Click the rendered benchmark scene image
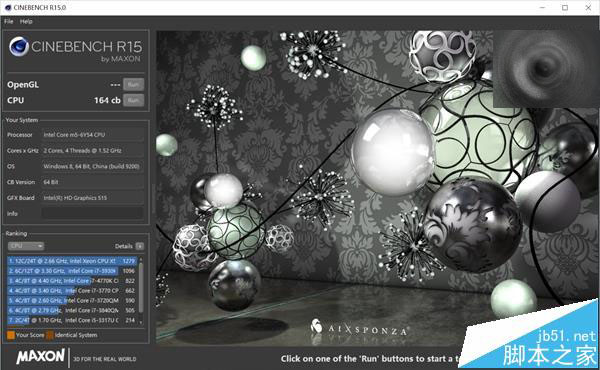 coord(377,188)
